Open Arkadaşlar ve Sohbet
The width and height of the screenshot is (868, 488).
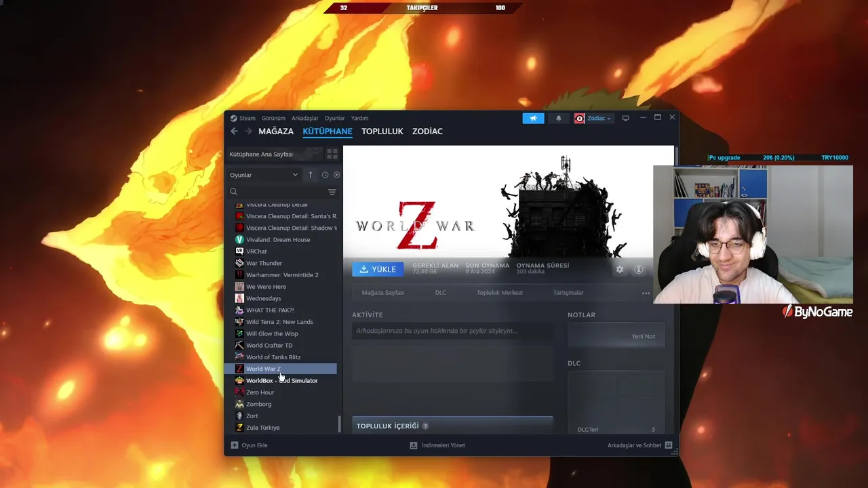pyautogui.click(x=639, y=445)
